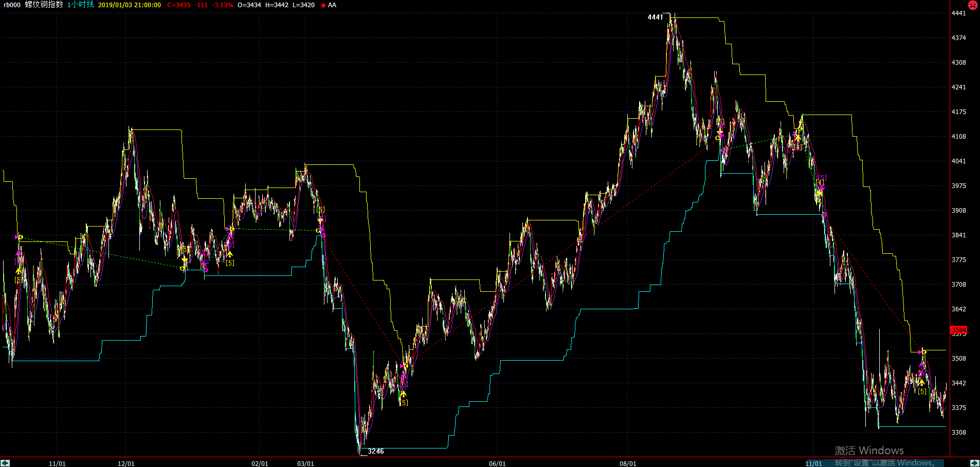Click the 3246 lowest price label
Screen dimensions: 980x467
[375, 452]
